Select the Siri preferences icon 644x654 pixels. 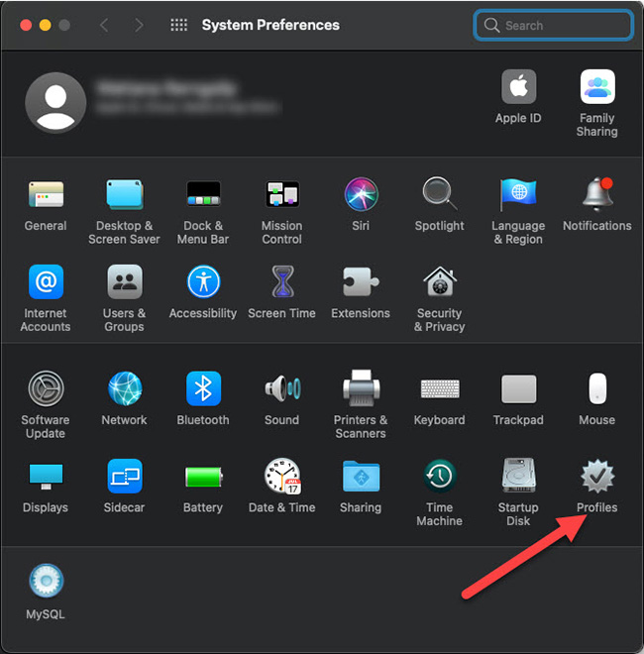tap(361, 195)
